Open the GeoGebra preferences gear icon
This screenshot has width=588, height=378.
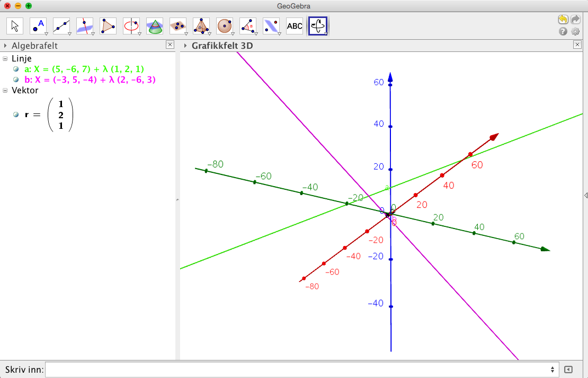(575, 32)
